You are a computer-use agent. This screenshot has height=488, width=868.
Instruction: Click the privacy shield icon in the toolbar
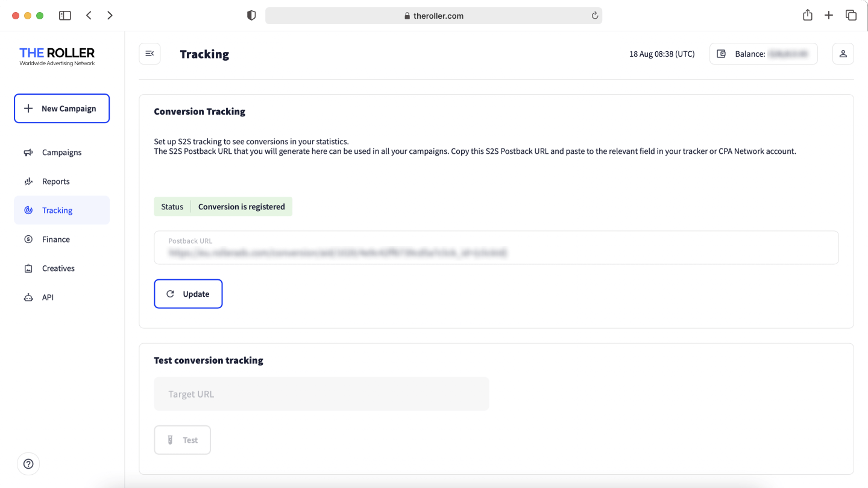pos(251,15)
